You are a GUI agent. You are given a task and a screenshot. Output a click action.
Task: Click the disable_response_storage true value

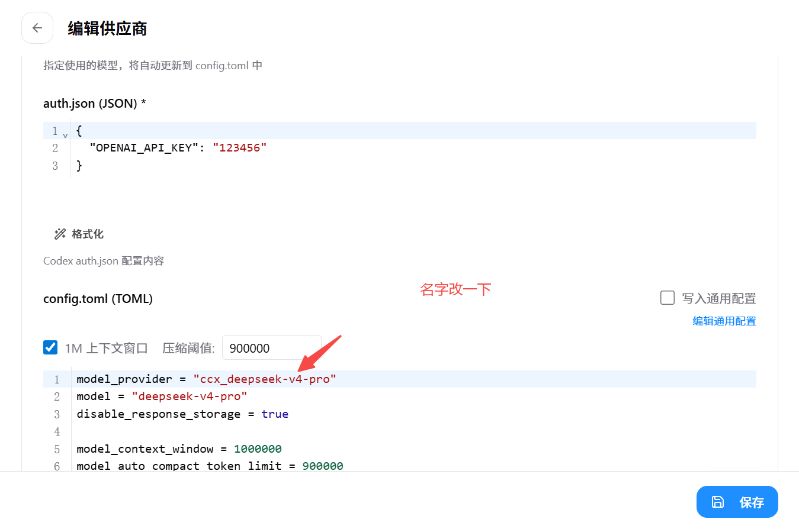275,414
